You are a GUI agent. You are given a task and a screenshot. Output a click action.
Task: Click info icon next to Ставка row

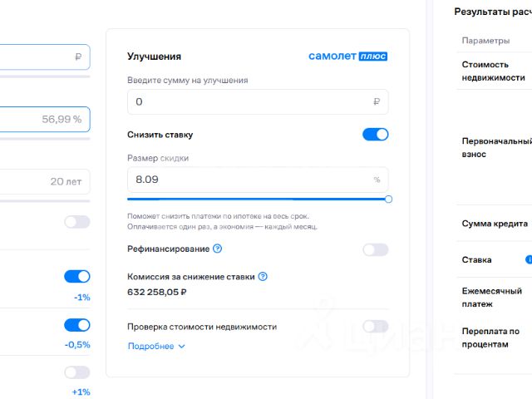tap(529, 259)
